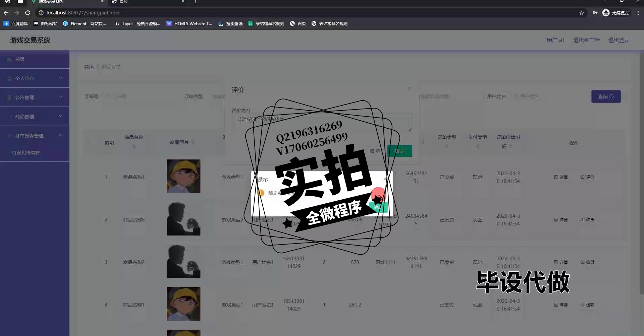This screenshot has height=336, width=644.
Task: Click 退出登录 to log out
Action: pos(619,40)
